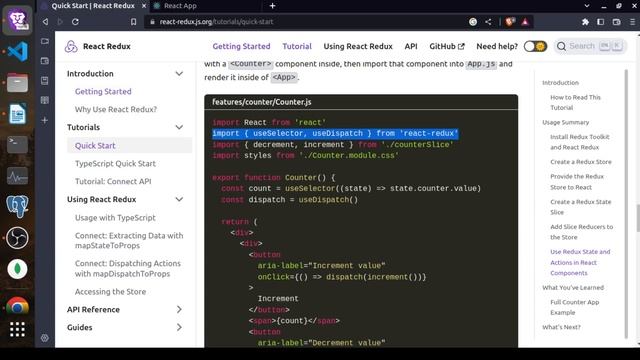
Task: Jump to Create a Redux Store section
Action: tap(580, 162)
